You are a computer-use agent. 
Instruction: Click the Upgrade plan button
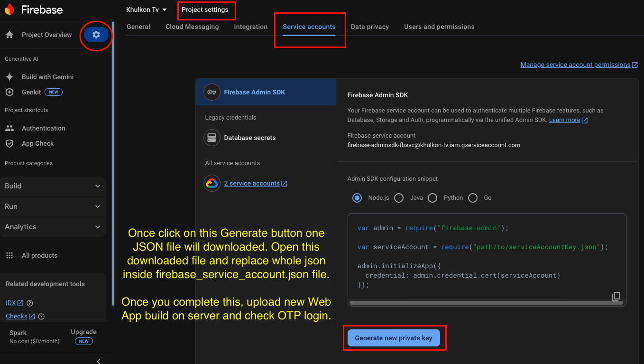coord(83,336)
